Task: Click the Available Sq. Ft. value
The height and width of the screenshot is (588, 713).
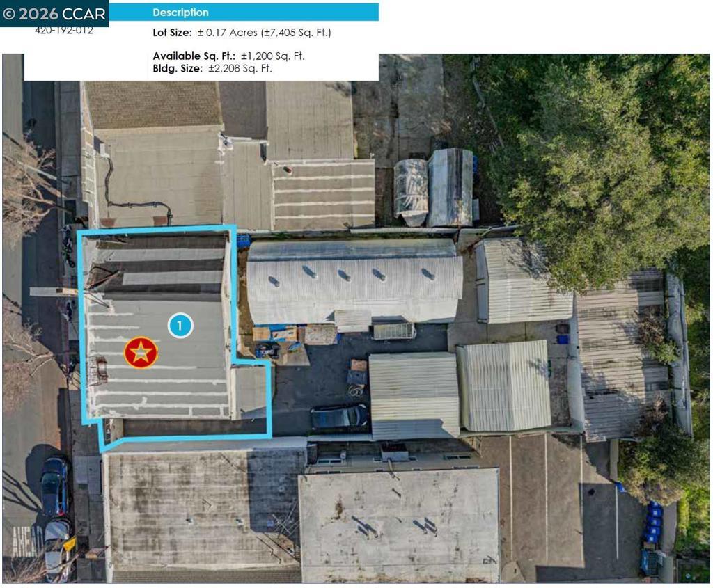Action: [x=272, y=56]
